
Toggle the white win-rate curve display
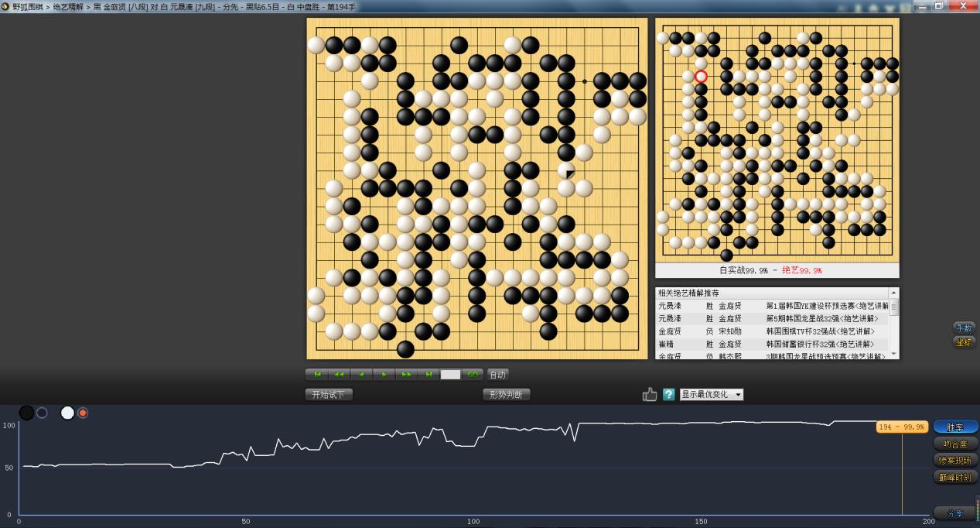tap(67, 413)
